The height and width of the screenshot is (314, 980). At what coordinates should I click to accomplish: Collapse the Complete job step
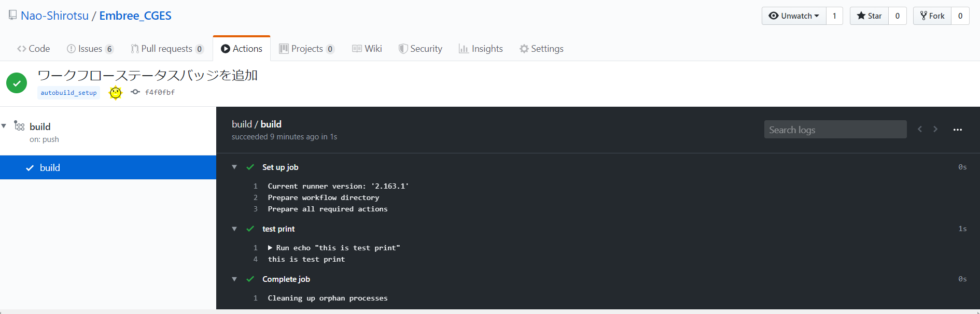pos(234,279)
